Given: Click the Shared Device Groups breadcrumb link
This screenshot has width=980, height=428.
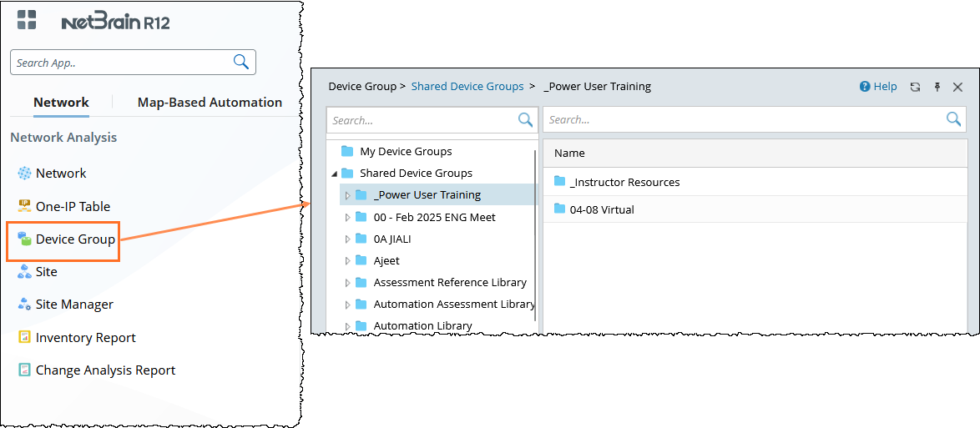Looking at the screenshot, I should pyautogui.click(x=467, y=87).
